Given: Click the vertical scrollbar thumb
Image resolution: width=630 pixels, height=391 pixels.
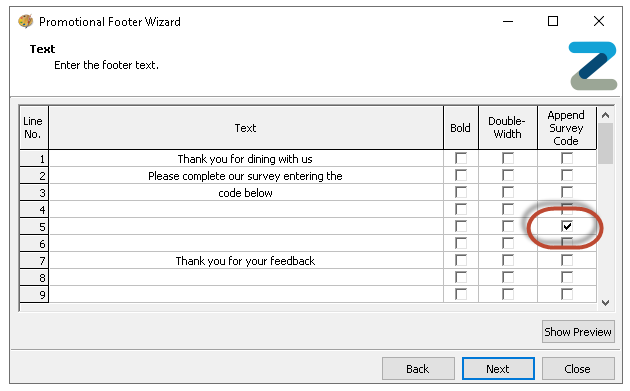Looking at the screenshot, I should [x=605, y=143].
